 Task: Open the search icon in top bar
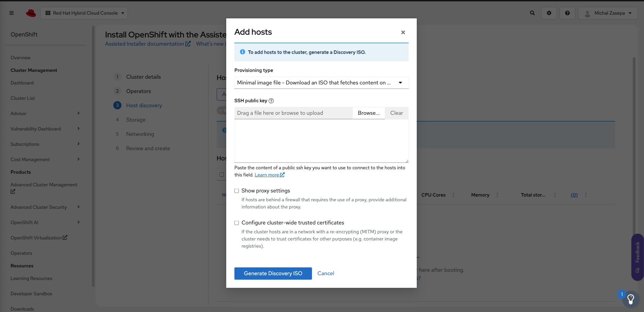(x=532, y=13)
